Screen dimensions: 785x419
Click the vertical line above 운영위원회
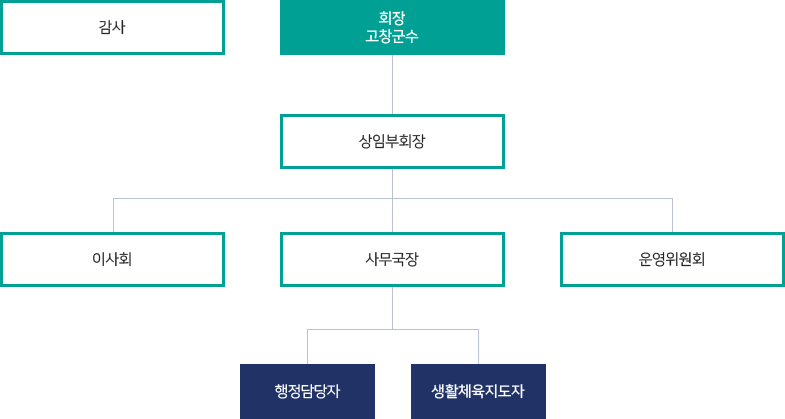click(x=672, y=215)
